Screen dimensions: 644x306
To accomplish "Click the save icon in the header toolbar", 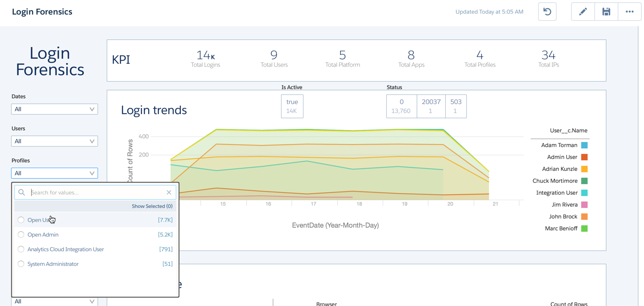I will (x=606, y=11).
